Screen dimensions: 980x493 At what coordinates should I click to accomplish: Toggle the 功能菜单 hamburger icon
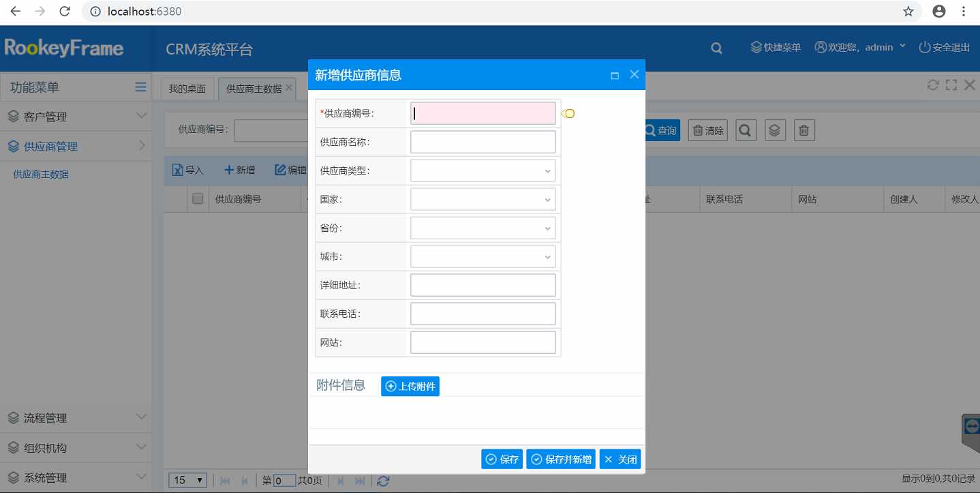coord(140,87)
